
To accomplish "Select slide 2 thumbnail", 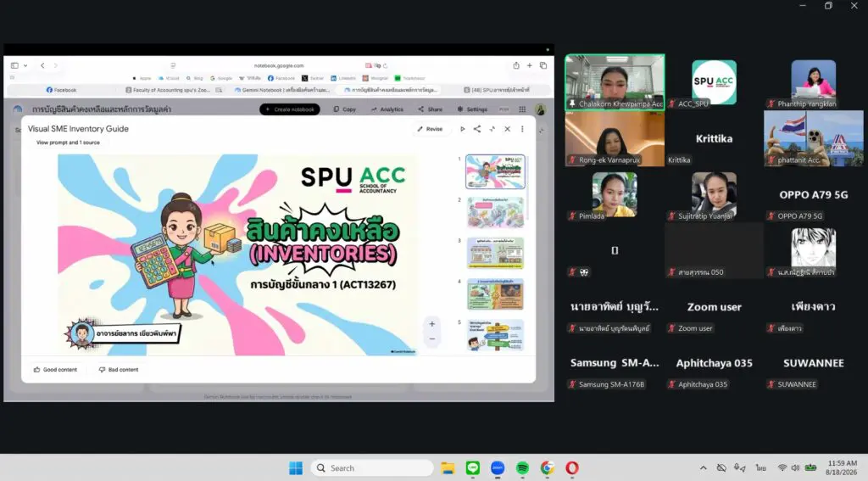I will [x=495, y=212].
